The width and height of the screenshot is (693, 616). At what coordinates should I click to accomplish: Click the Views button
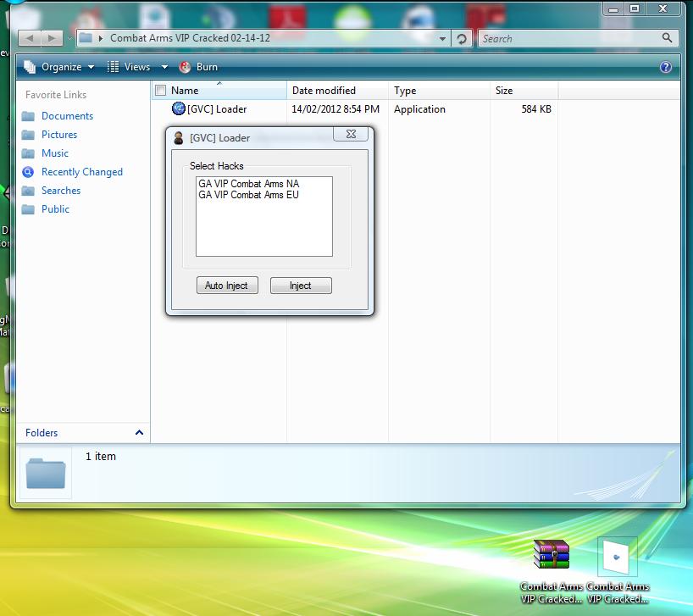(x=129, y=67)
